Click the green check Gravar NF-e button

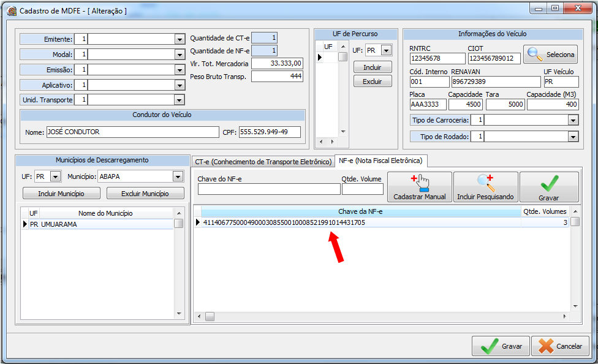click(549, 186)
